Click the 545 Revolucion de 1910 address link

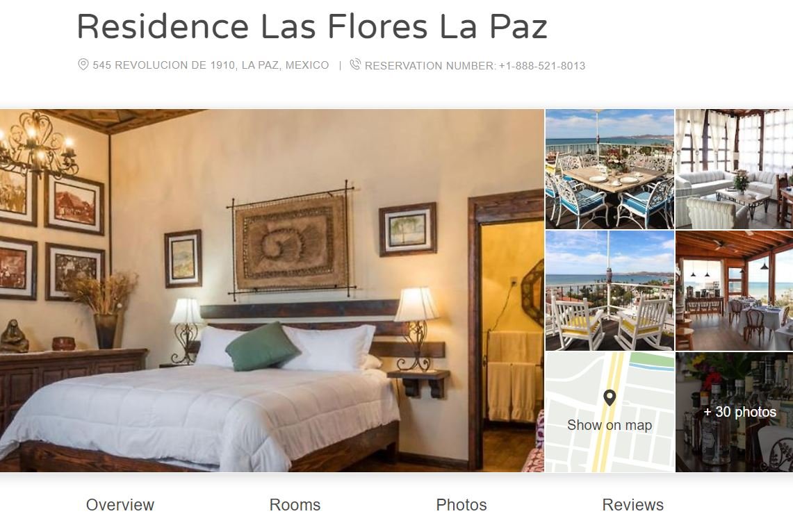[211, 65]
